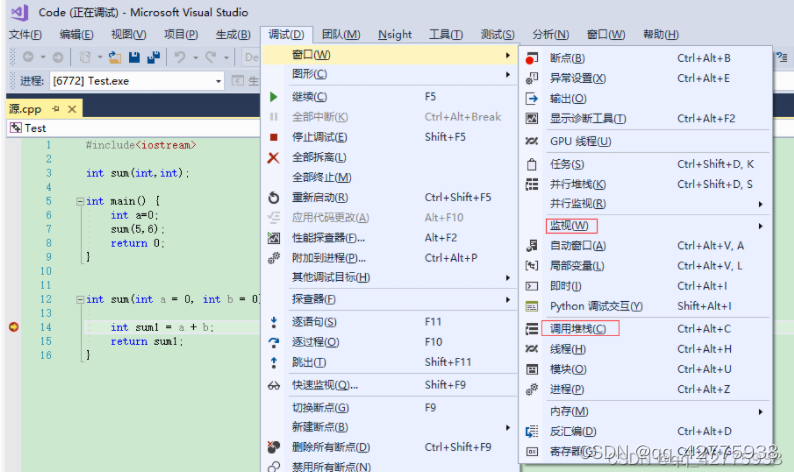
Task: Open the Help (帮助) menu
Action: pos(660,34)
